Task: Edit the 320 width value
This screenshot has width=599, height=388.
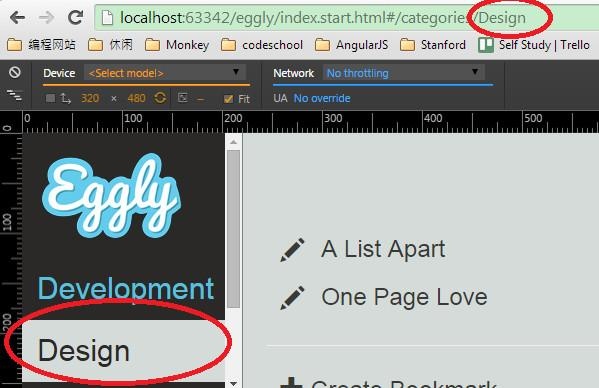Action: 90,99
